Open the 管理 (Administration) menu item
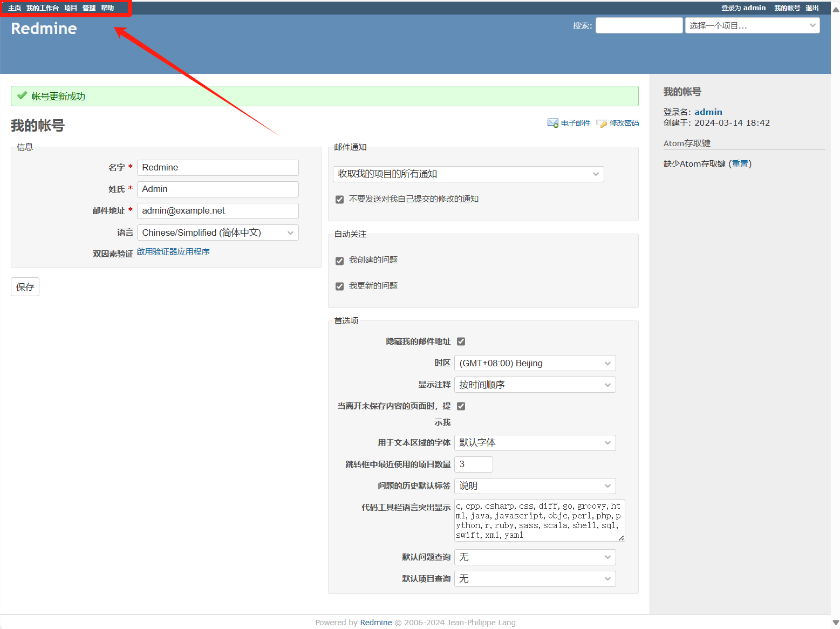 pyautogui.click(x=89, y=8)
